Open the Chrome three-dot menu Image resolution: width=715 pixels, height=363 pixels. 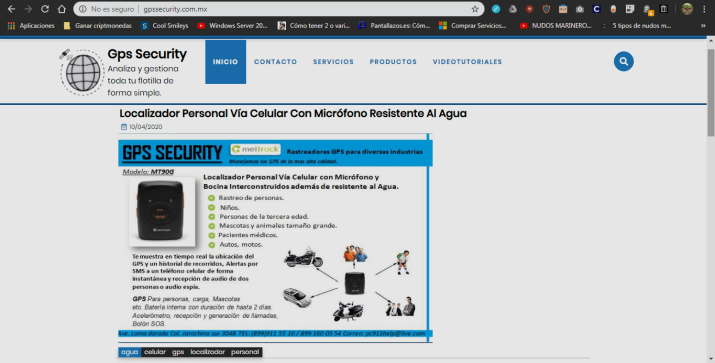coord(705,9)
